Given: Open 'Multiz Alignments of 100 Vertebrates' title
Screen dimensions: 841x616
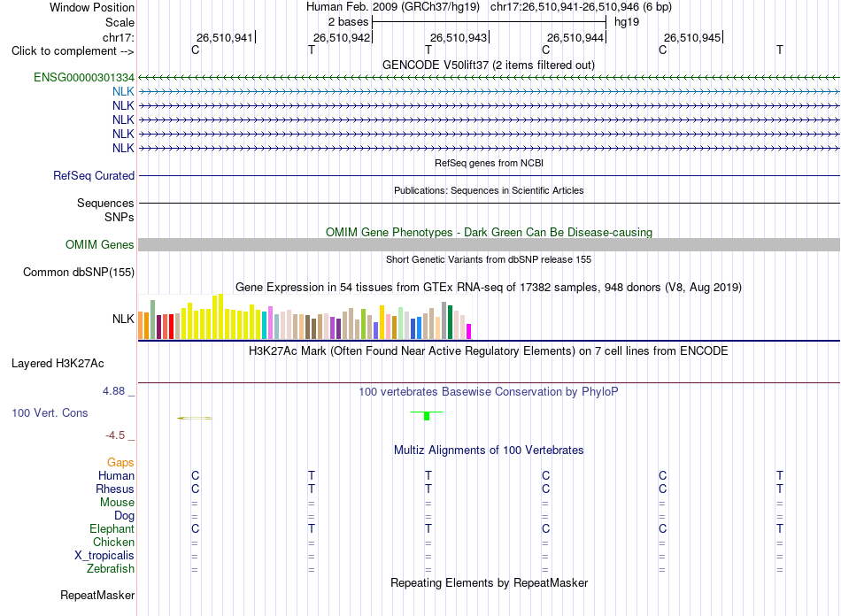Looking at the screenshot, I should point(489,450).
